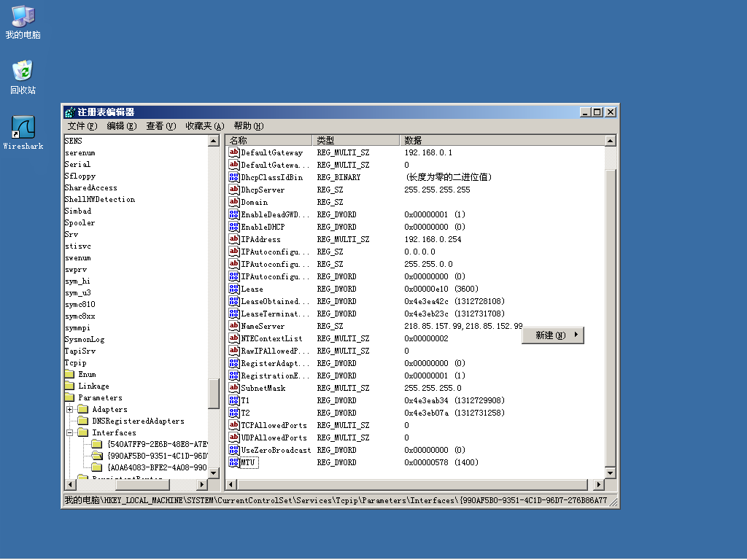Sort by the Name (名称) column header
747x560 pixels.
point(269,140)
